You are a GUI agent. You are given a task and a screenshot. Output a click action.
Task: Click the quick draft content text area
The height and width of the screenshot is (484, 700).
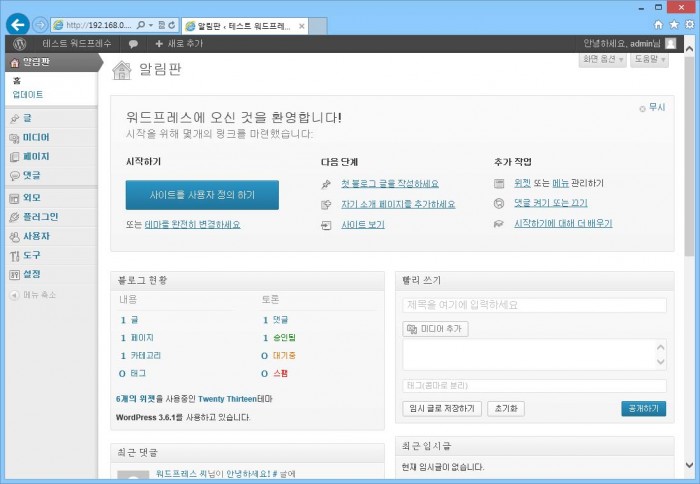pos(534,355)
